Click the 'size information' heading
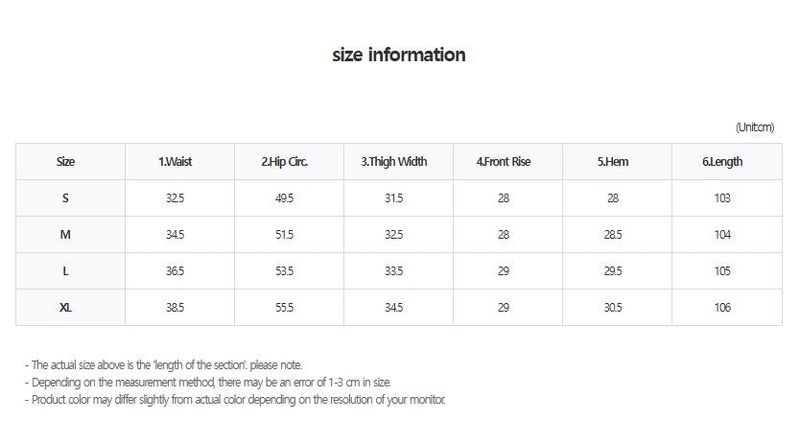Viewport: 800px width, 441px height. (399, 55)
